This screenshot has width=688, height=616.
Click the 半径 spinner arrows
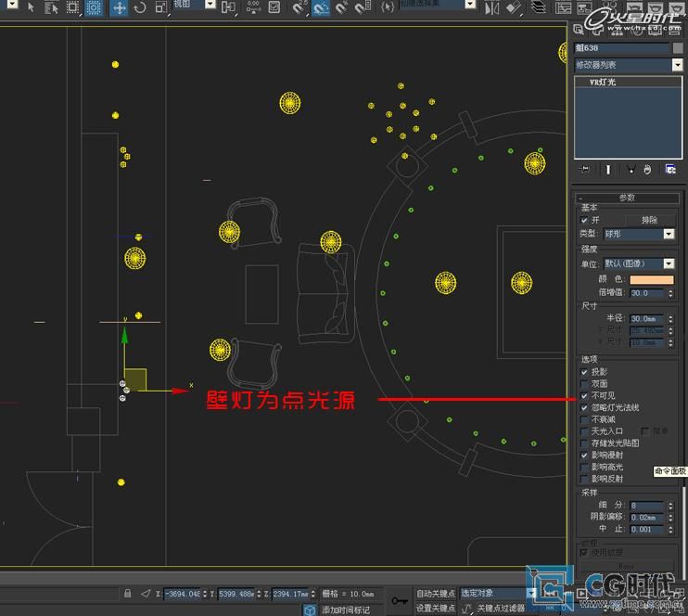point(670,319)
